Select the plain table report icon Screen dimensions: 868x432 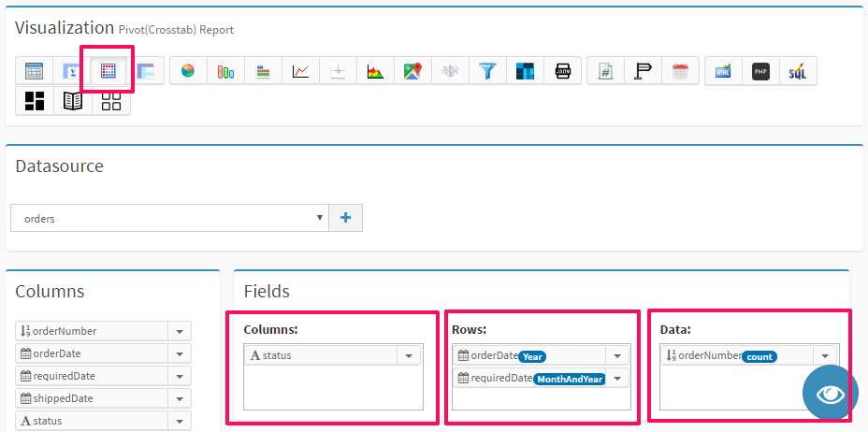35,71
